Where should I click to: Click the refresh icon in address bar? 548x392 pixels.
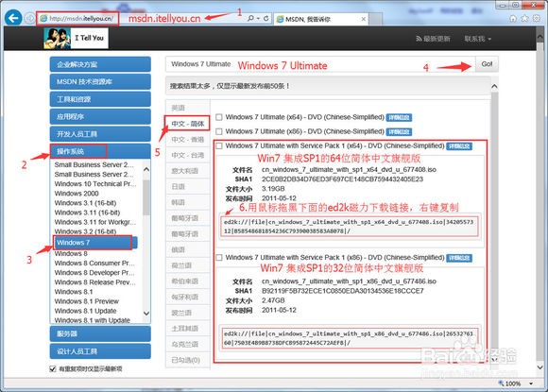point(265,18)
